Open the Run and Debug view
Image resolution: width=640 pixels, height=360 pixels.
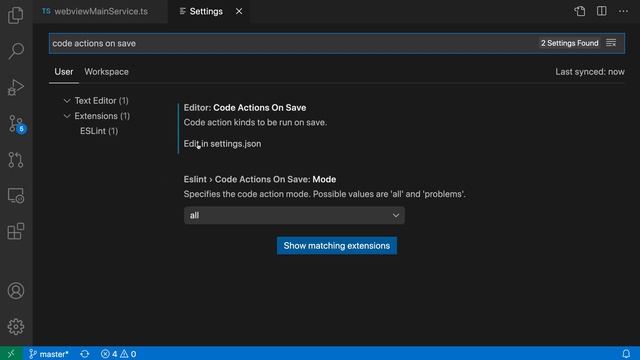pos(16,87)
